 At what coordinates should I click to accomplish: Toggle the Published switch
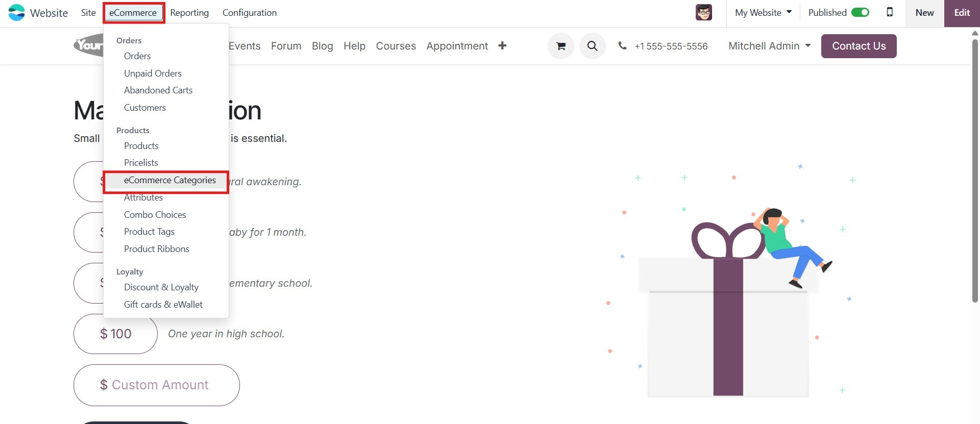coord(860,13)
